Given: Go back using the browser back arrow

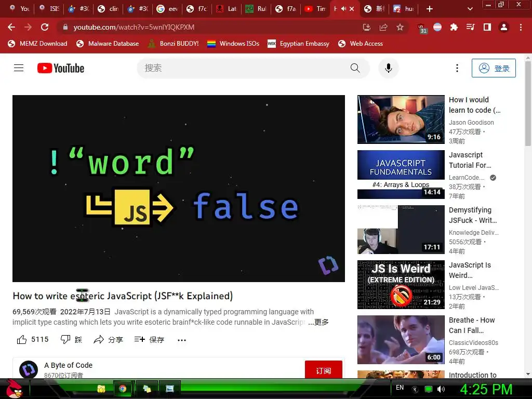Looking at the screenshot, I should pos(11,27).
